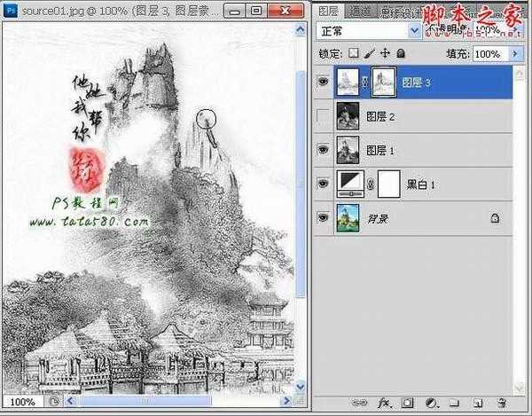This screenshot has height=416, width=532.
Task: Hide the 背景 background layer
Action: tap(324, 216)
